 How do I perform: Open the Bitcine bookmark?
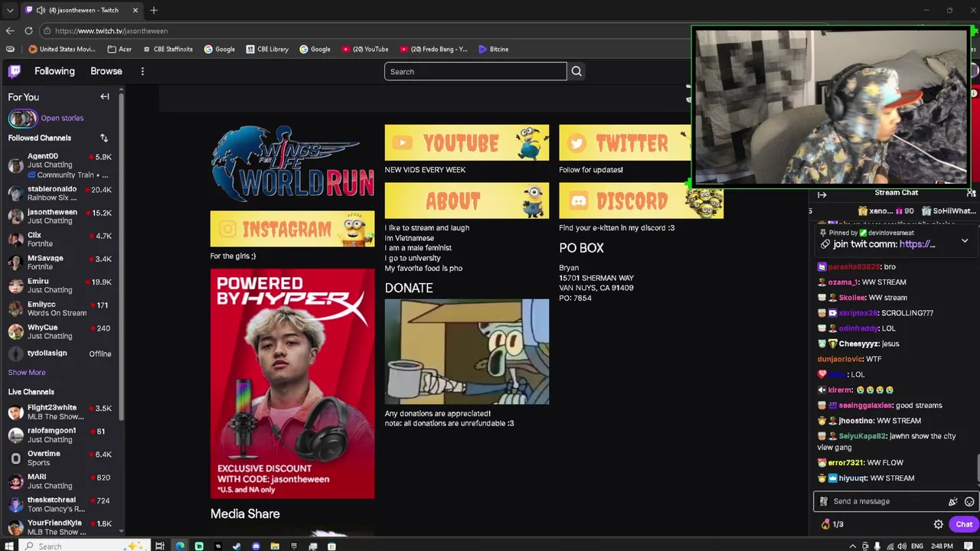[493, 49]
